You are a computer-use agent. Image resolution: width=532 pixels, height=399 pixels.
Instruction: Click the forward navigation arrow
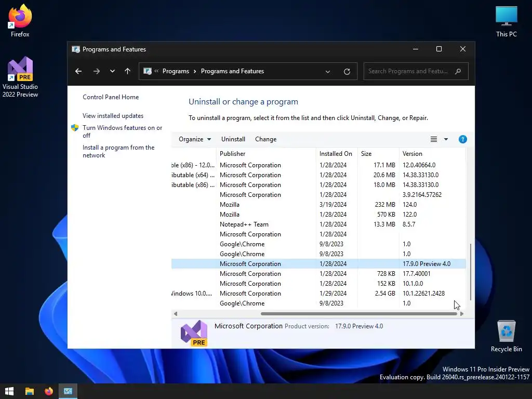(96, 71)
